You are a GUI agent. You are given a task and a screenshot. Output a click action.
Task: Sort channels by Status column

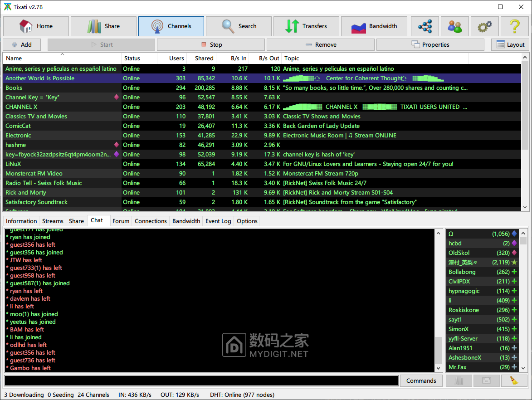(x=139, y=58)
